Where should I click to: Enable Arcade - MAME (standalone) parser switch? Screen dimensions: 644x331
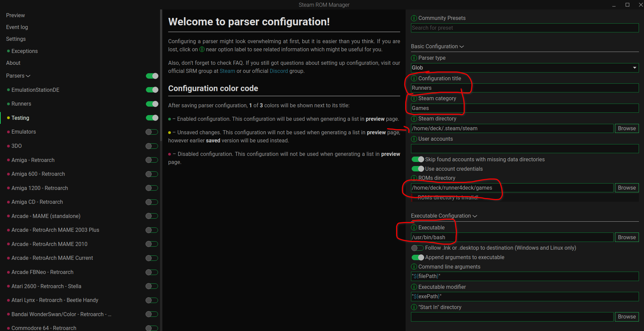click(x=152, y=216)
